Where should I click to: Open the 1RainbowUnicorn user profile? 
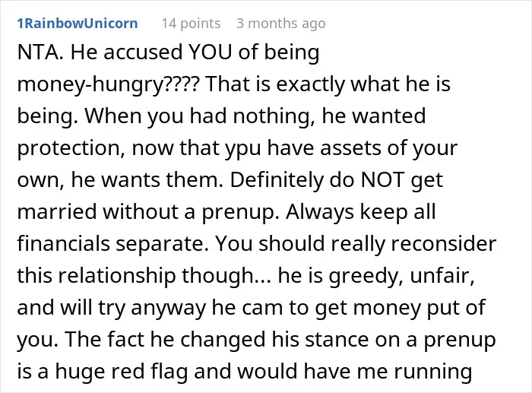78,24
